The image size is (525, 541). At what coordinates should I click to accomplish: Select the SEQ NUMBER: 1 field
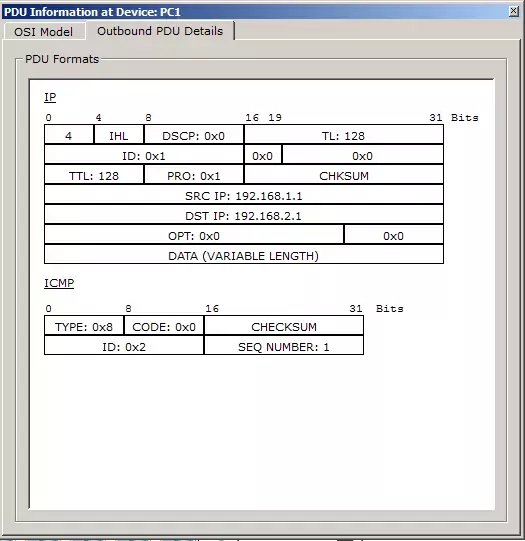coord(284,346)
